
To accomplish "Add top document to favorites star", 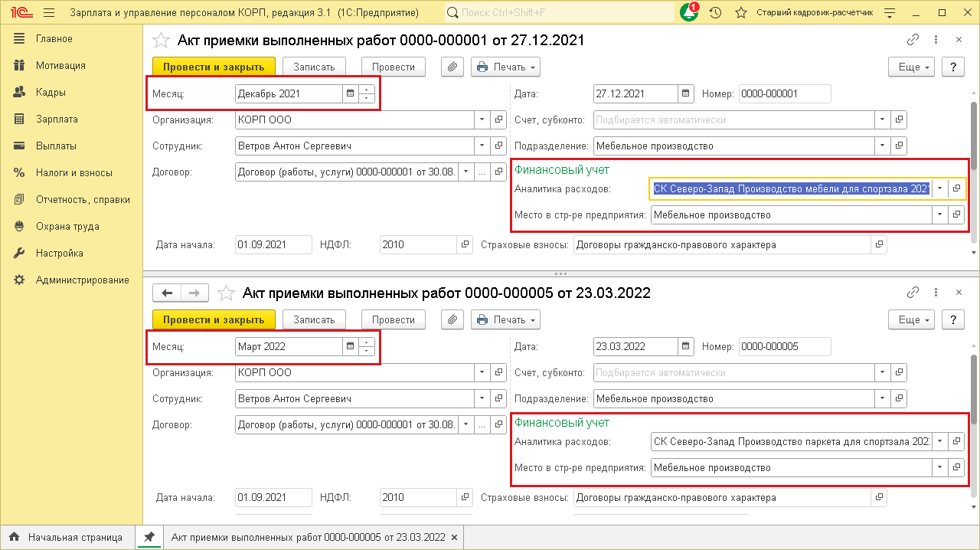I will [161, 40].
